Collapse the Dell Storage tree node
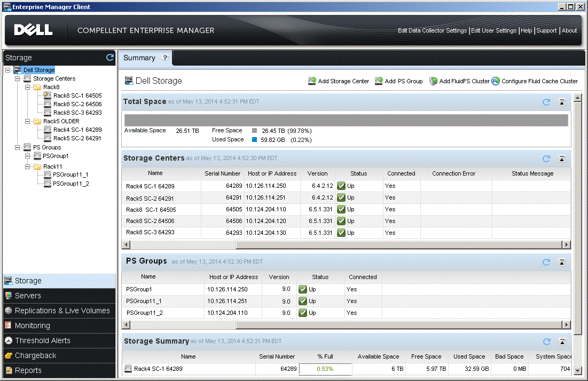 click(x=7, y=70)
